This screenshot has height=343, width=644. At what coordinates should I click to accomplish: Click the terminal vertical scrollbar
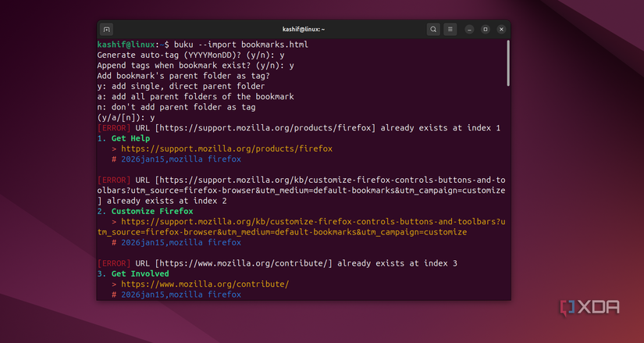pos(508,63)
